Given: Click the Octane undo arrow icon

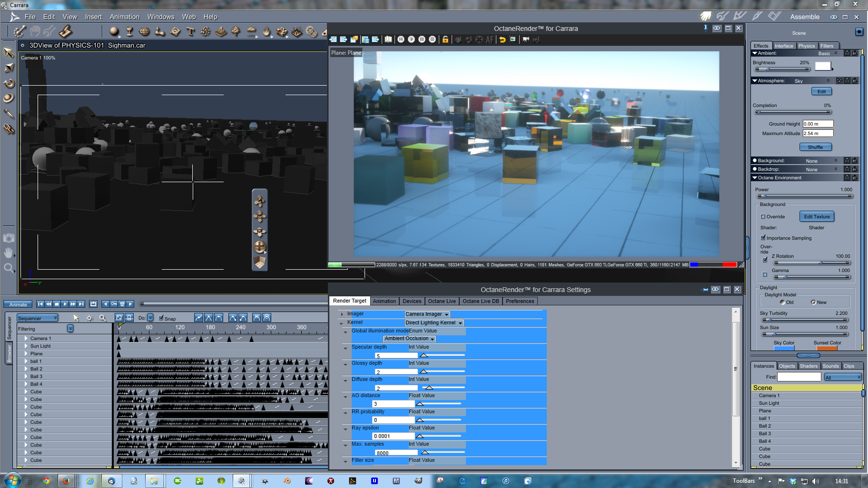Looking at the screenshot, I should 502,39.
